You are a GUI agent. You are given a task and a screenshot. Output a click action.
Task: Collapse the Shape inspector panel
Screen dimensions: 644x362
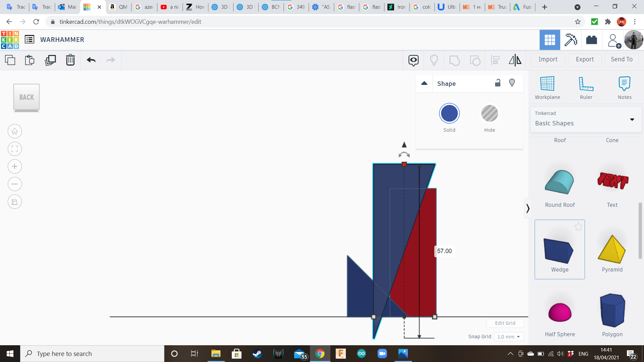pyautogui.click(x=424, y=83)
